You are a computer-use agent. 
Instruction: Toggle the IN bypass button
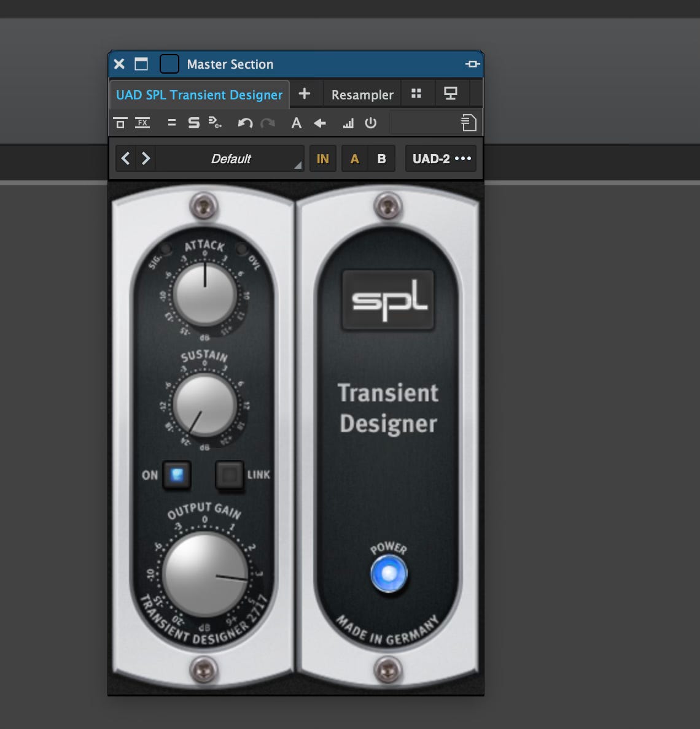(x=323, y=159)
